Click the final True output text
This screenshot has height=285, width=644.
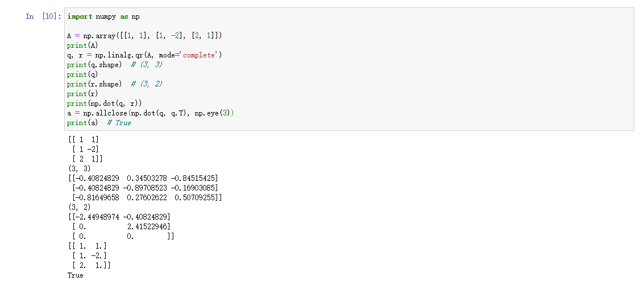[x=75, y=275]
